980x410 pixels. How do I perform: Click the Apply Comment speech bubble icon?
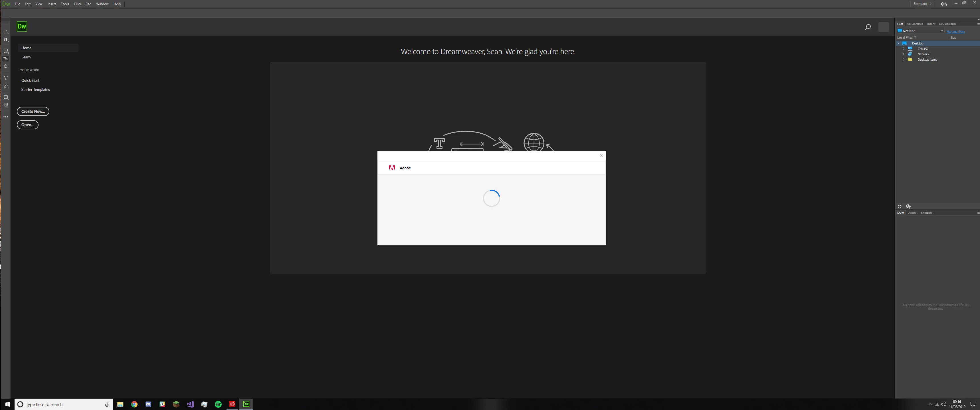6,98
